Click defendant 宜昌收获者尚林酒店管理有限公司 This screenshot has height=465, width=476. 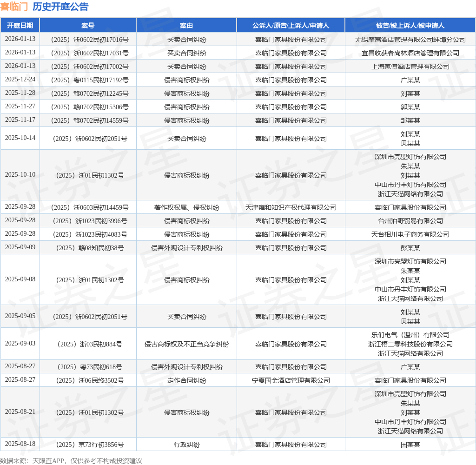pyautogui.click(x=410, y=53)
